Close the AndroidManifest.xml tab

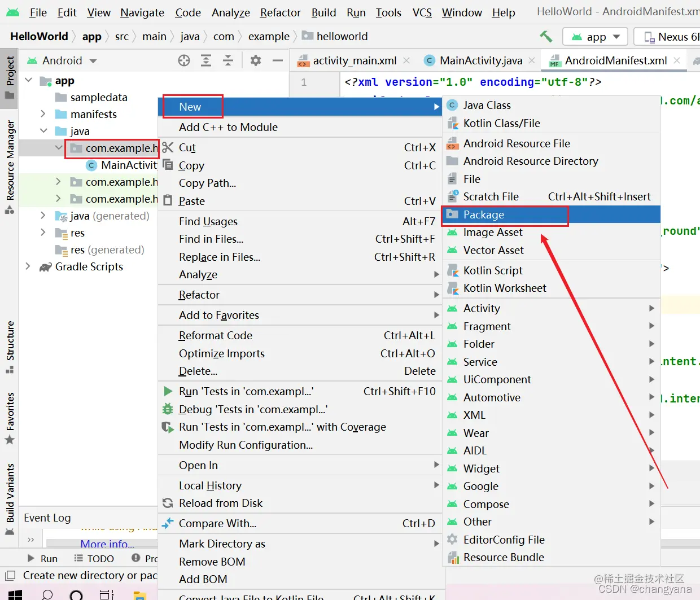(x=677, y=60)
